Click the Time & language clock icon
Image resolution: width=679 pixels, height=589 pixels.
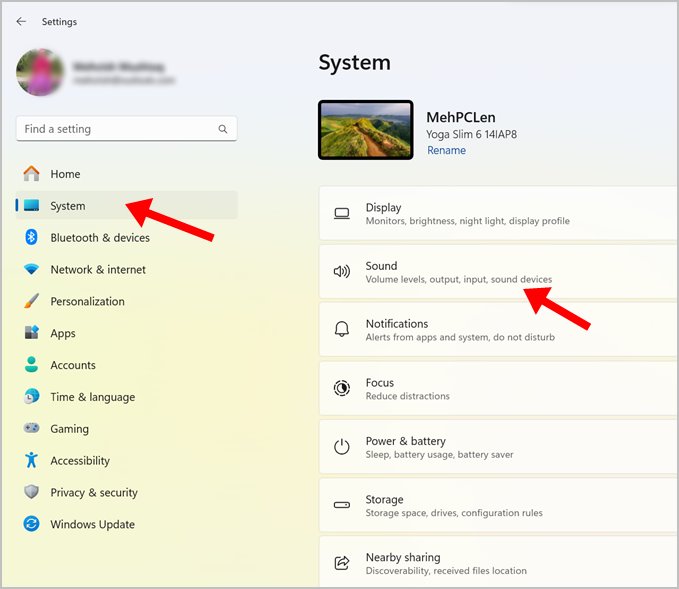pos(31,396)
